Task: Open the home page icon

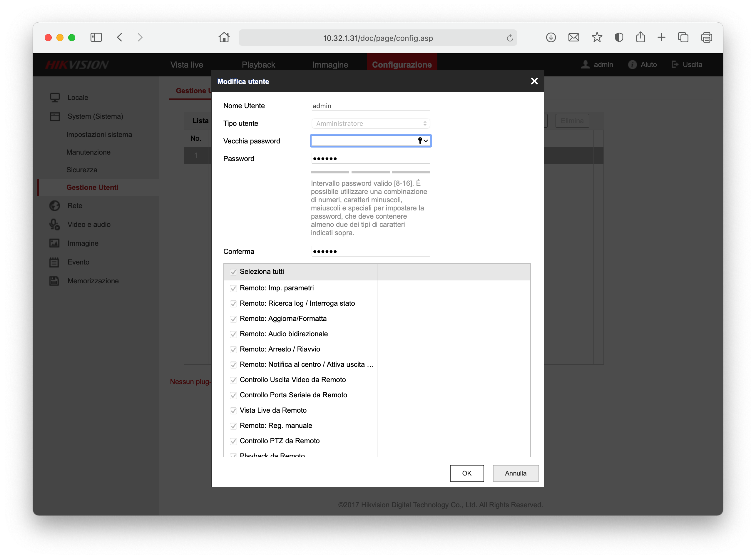Action: click(224, 37)
